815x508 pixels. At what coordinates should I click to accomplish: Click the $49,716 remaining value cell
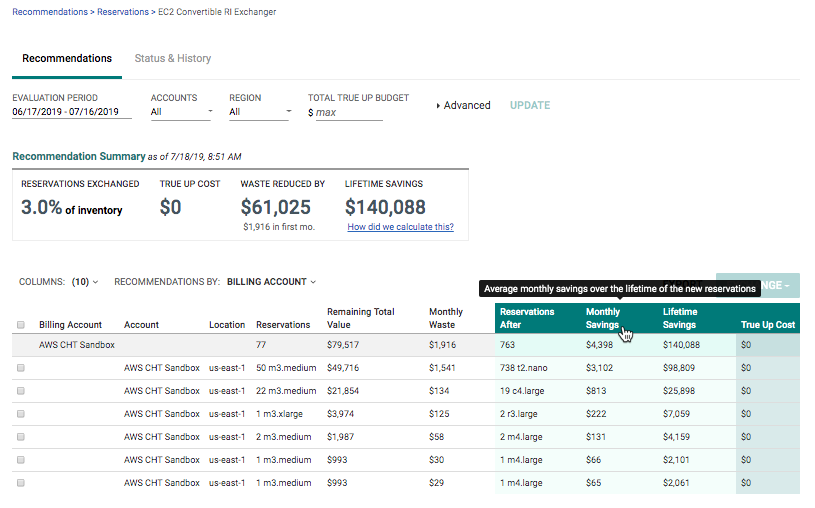click(343, 368)
